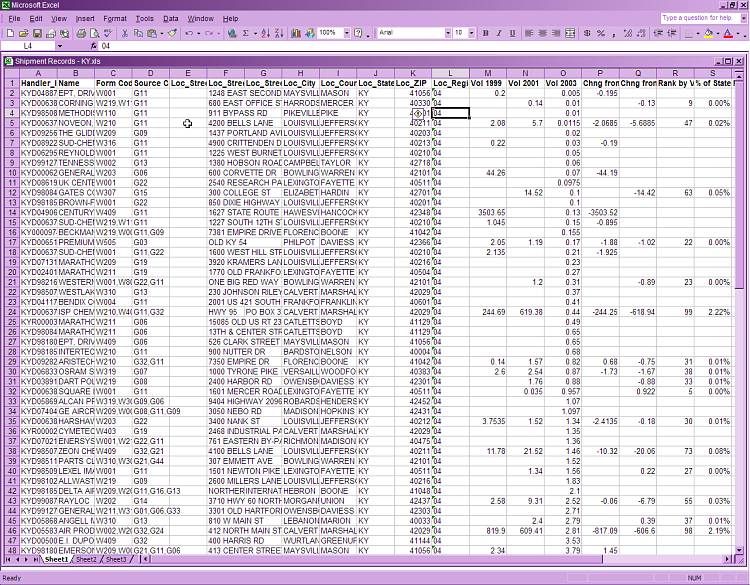Open the undo history dropdown arrow
The width and height of the screenshot is (750, 585).
click(199, 33)
